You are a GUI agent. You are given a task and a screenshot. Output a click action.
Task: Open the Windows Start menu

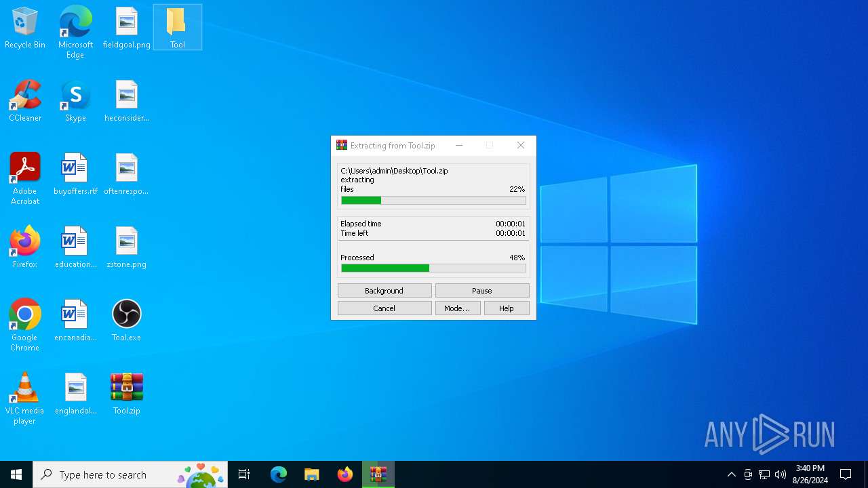16,474
